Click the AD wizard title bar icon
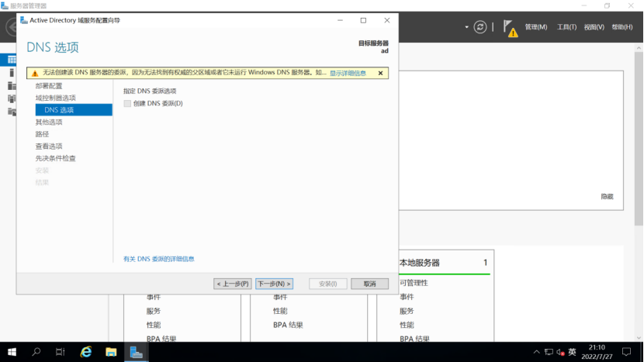This screenshot has height=362, width=644. point(24,20)
